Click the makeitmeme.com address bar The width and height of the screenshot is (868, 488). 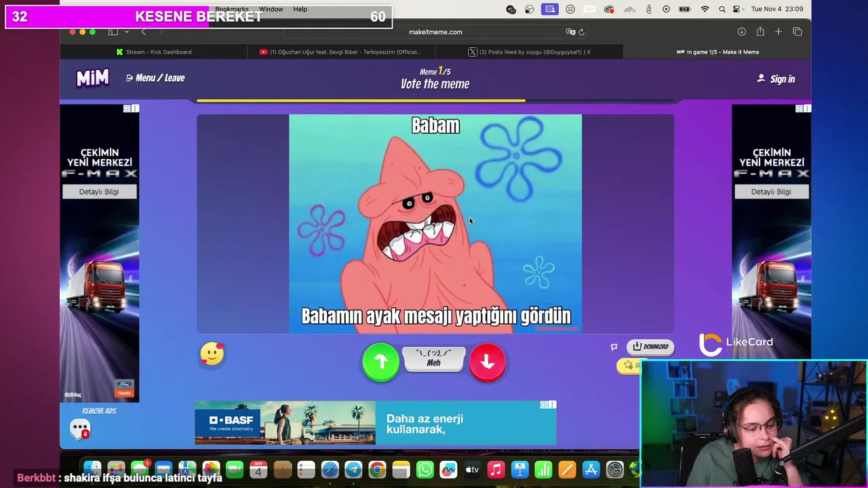[x=435, y=32]
